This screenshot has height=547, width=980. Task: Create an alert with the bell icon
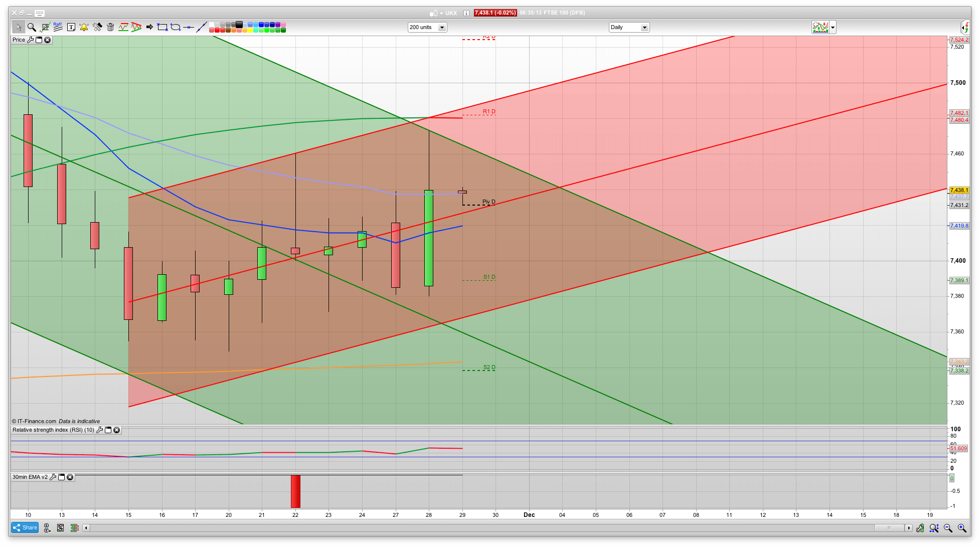(84, 27)
